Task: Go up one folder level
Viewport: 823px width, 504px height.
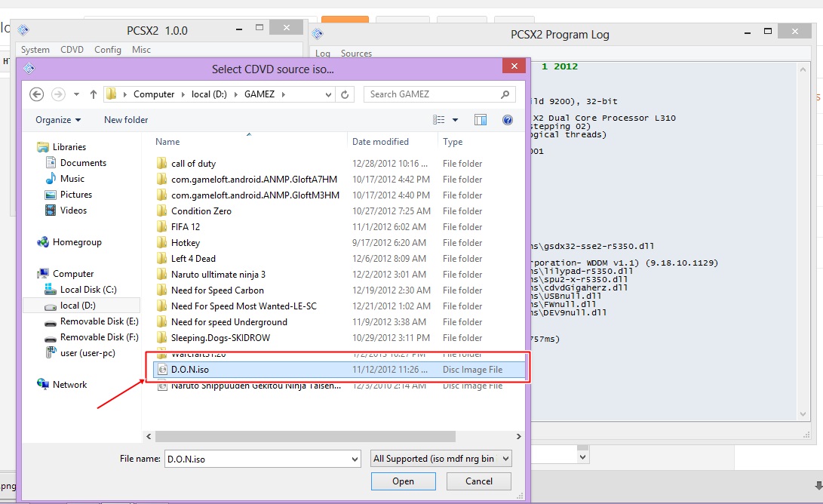Action: tap(94, 94)
